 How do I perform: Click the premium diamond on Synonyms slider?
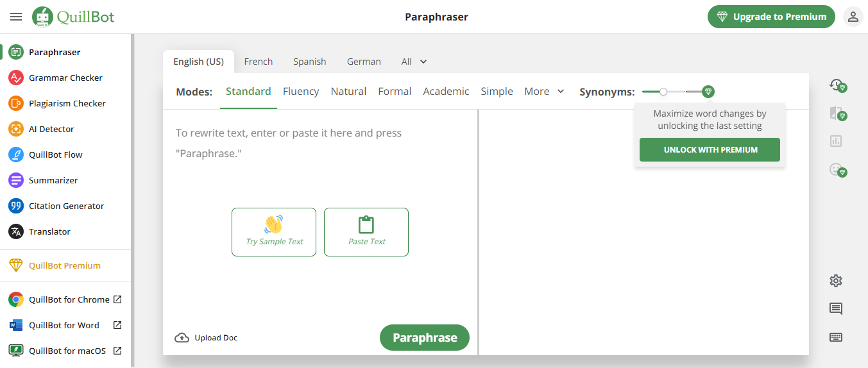click(708, 92)
